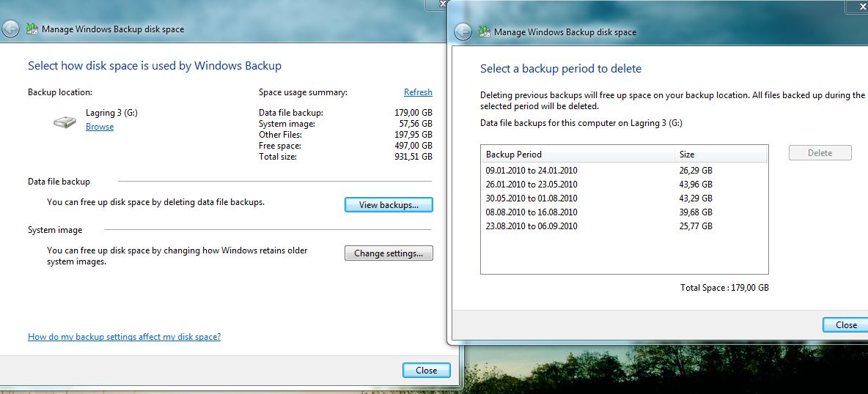Click the back arrow in the left window

pos(10,29)
